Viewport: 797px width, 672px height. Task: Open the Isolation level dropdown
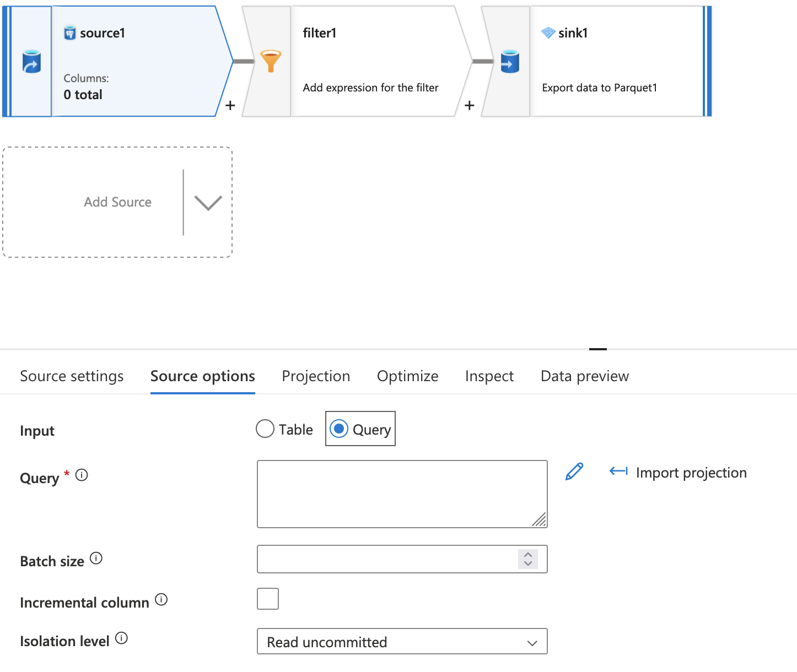tap(402, 642)
